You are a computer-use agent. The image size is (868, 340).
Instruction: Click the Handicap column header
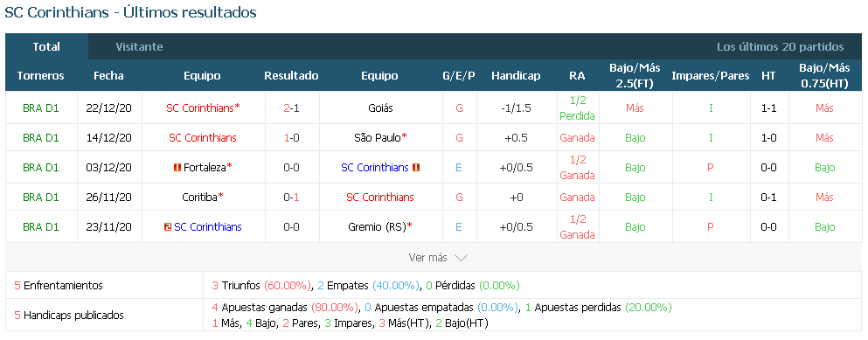[516, 76]
